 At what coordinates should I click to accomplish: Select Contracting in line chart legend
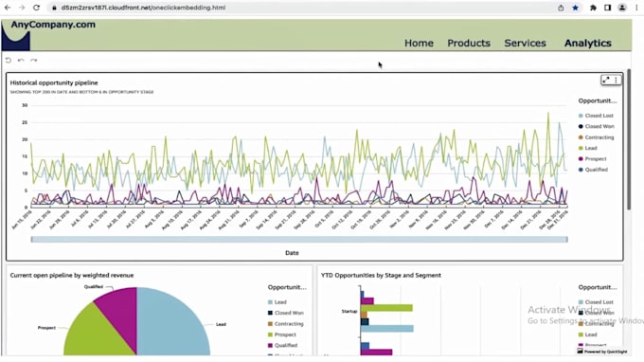(596, 137)
